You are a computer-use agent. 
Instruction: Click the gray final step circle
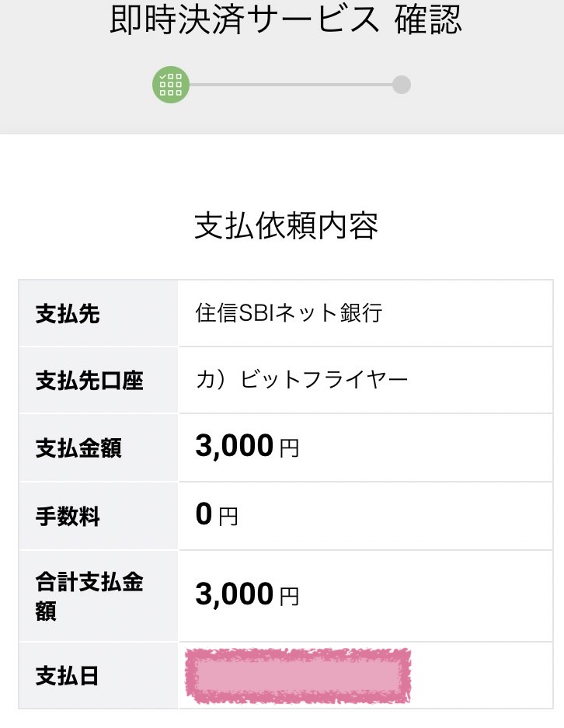tap(402, 85)
